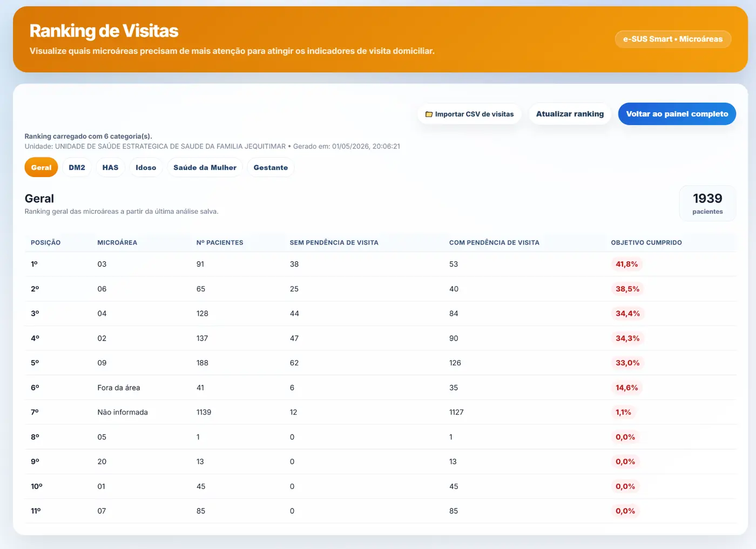Click the 1127 pending visits cell
The image size is (756, 549).
(x=456, y=412)
